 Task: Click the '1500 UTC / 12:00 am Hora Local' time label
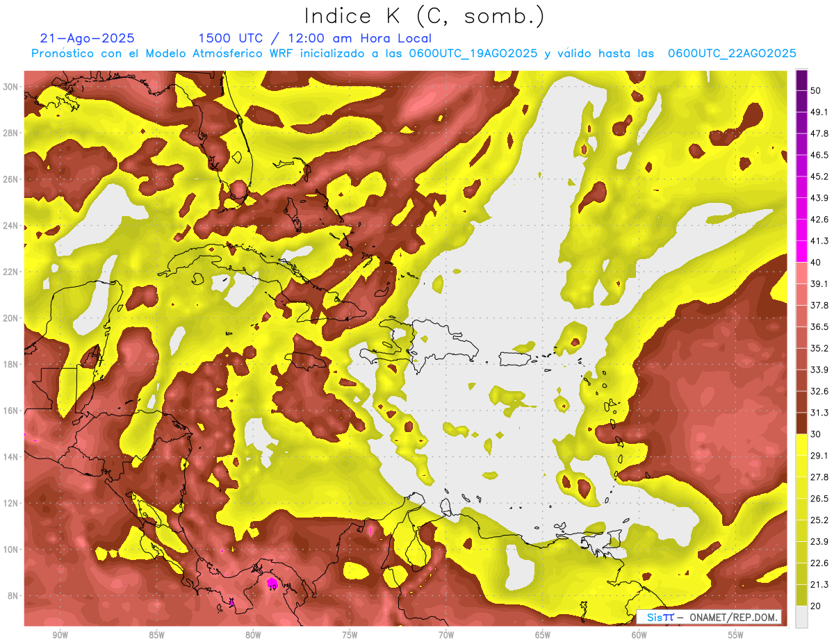(x=315, y=38)
